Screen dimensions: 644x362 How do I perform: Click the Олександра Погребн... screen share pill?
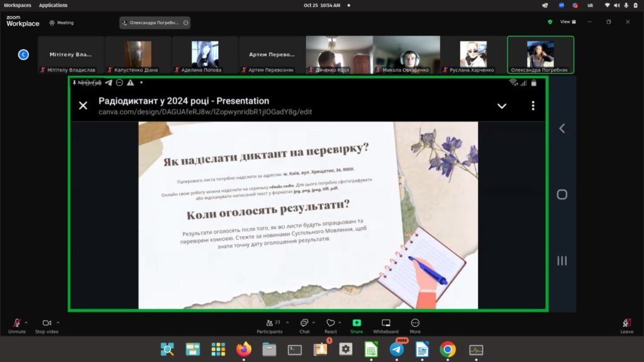(x=155, y=23)
